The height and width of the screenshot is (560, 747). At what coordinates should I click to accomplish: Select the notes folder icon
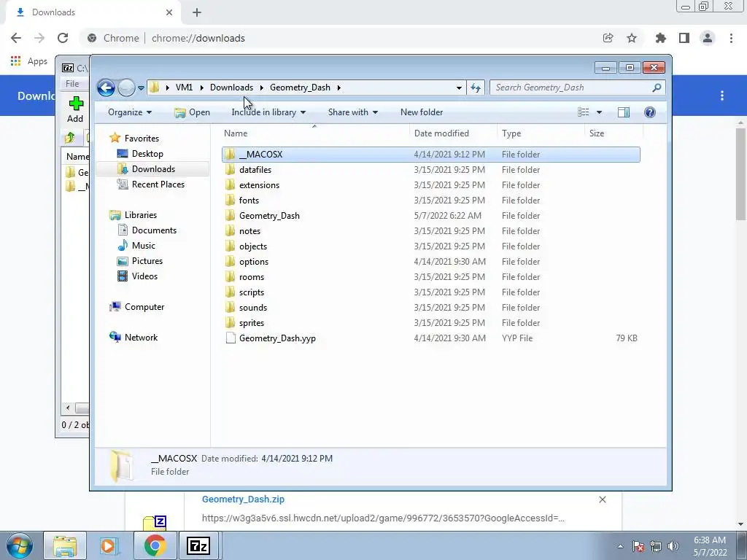(x=230, y=231)
